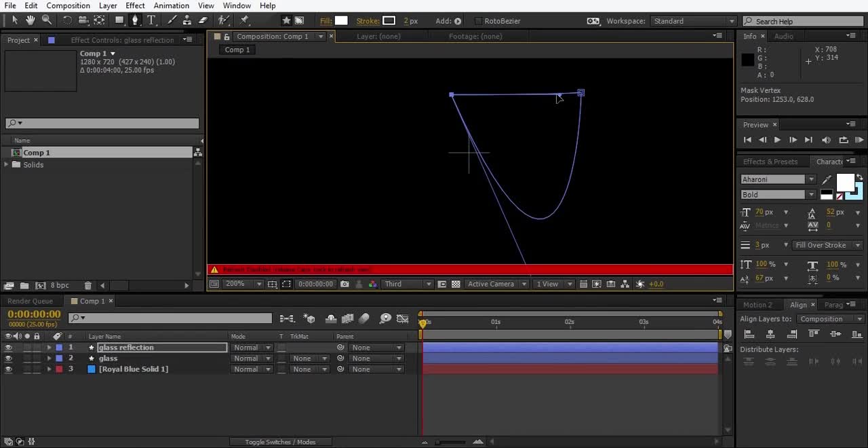The image size is (868, 448).
Task: Open the Effect menu
Action: pyautogui.click(x=135, y=5)
